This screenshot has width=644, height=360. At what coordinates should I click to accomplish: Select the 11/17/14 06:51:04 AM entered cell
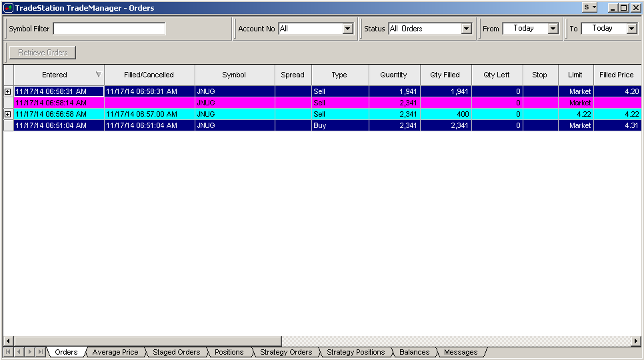[x=59, y=125]
